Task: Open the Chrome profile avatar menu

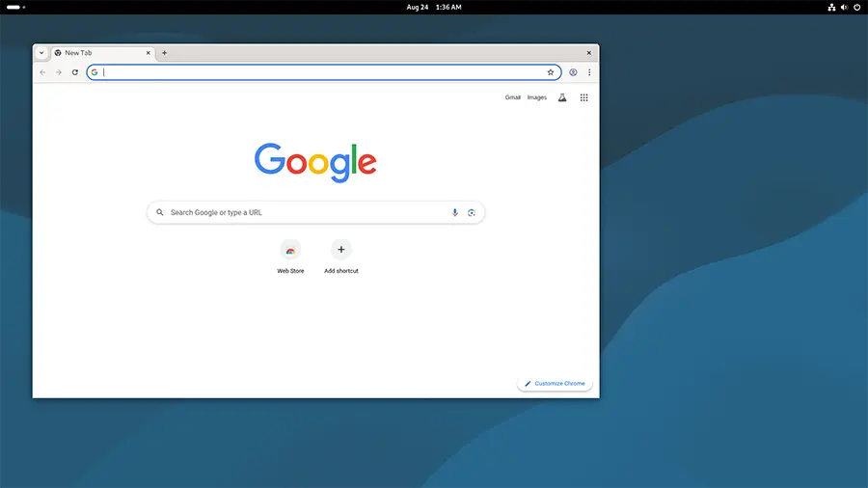Action: pos(573,72)
